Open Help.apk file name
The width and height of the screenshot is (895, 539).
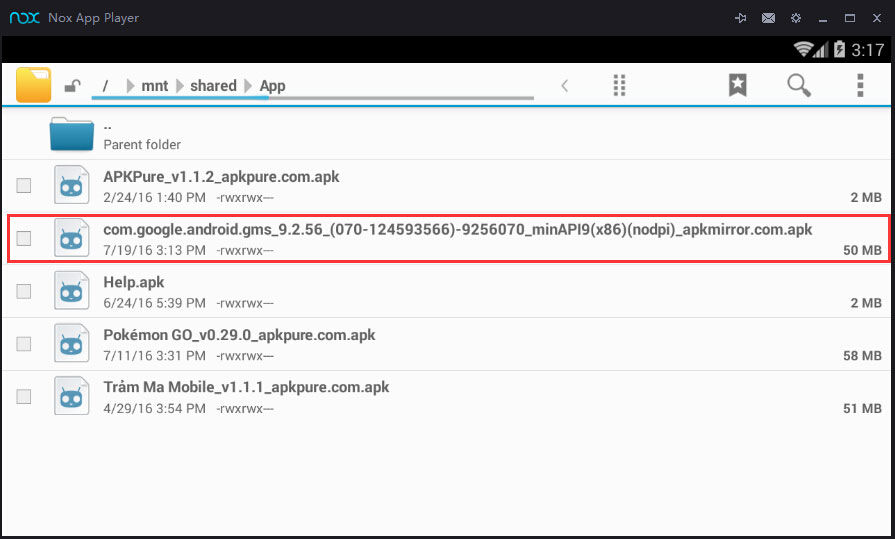pyautogui.click(x=134, y=282)
